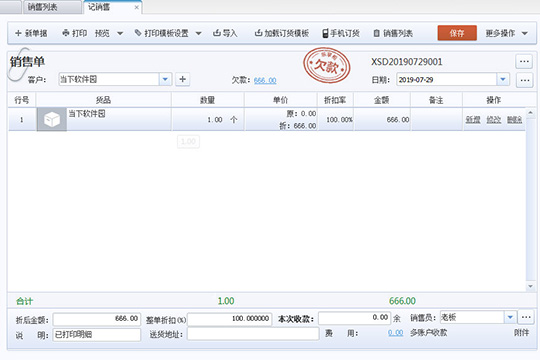
Task: Close the 记销售 tab
Action: click(137, 7)
